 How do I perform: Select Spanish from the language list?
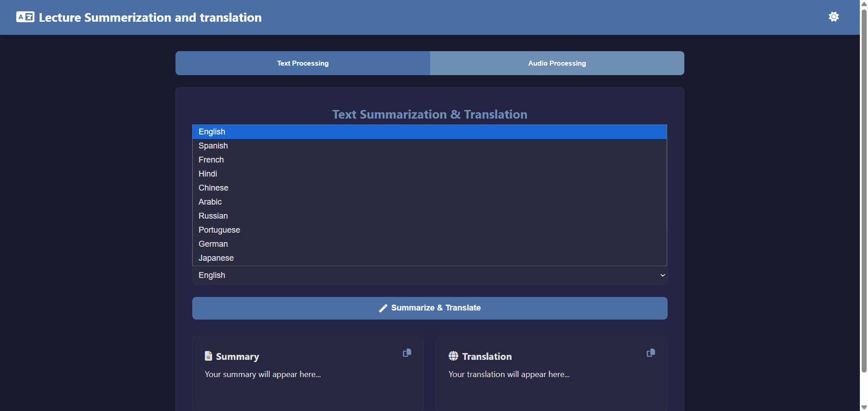(213, 145)
